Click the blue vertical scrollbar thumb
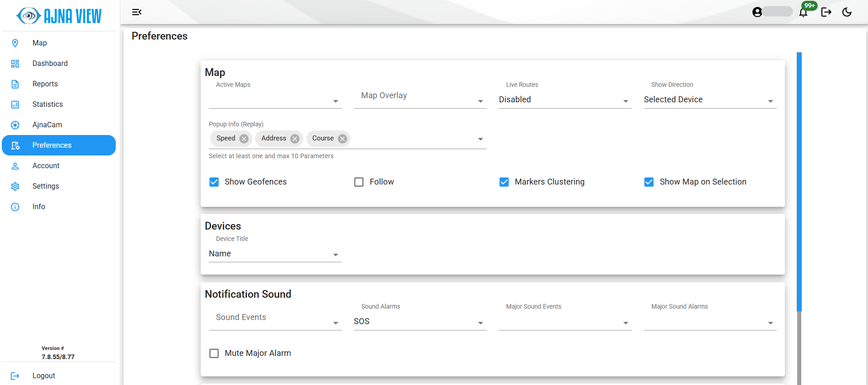This screenshot has height=385, width=868. [x=799, y=182]
